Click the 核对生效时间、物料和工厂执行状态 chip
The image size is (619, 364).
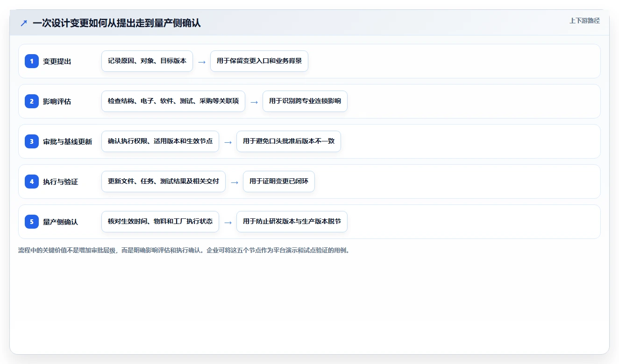click(160, 222)
